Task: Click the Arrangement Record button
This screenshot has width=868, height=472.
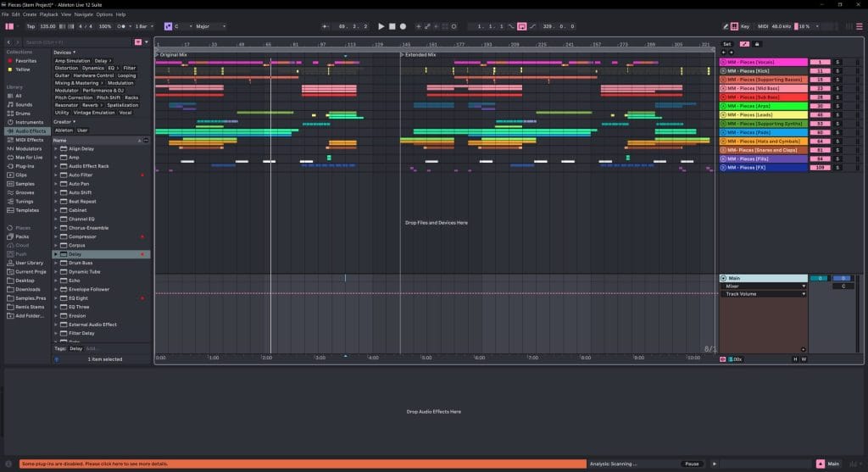Action: (x=403, y=26)
